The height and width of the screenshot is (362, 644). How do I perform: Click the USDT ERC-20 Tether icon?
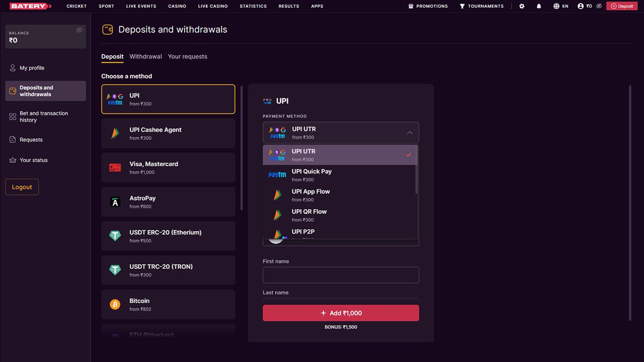(115, 236)
